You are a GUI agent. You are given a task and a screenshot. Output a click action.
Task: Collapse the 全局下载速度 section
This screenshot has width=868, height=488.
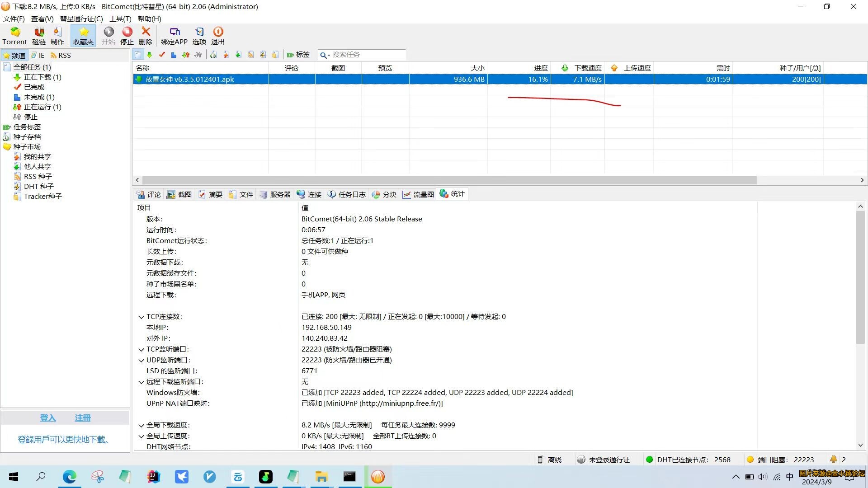(x=141, y=425)
